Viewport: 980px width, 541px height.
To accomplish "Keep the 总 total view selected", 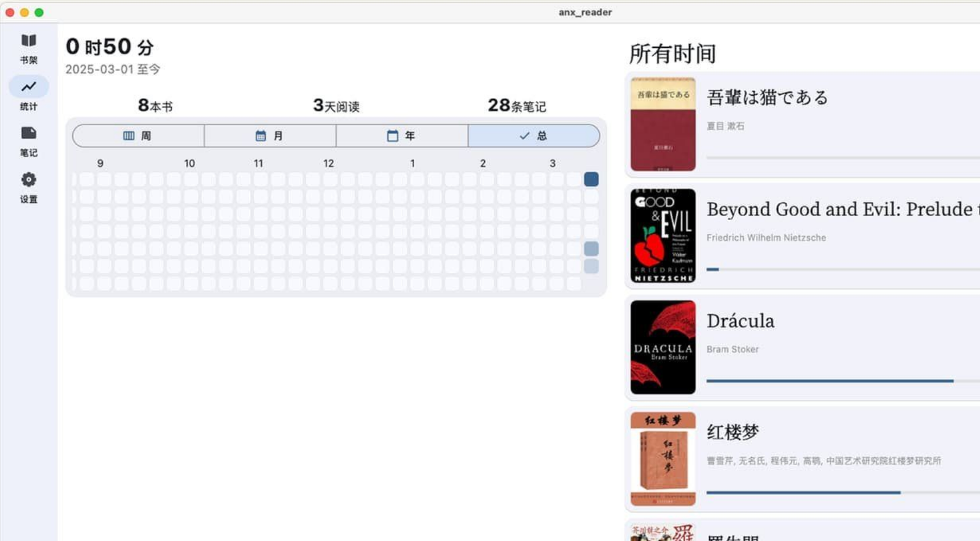I will 534,135.
